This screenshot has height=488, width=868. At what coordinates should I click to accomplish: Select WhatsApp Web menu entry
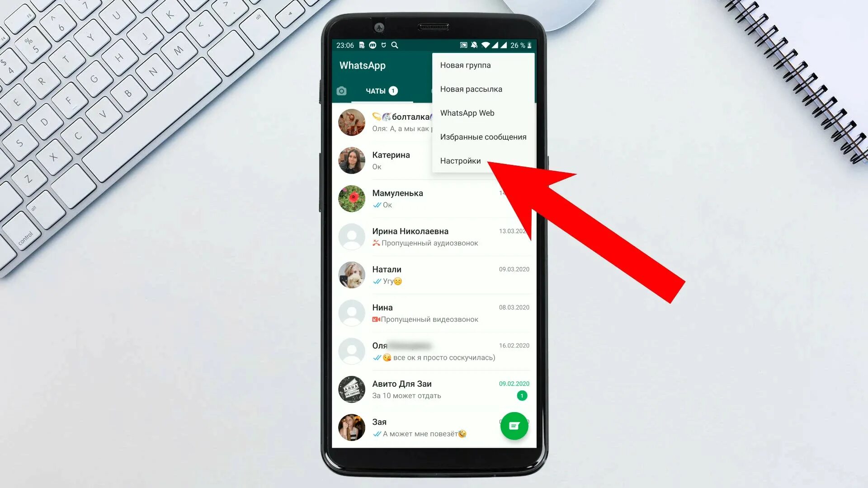[x=467, y=113]
